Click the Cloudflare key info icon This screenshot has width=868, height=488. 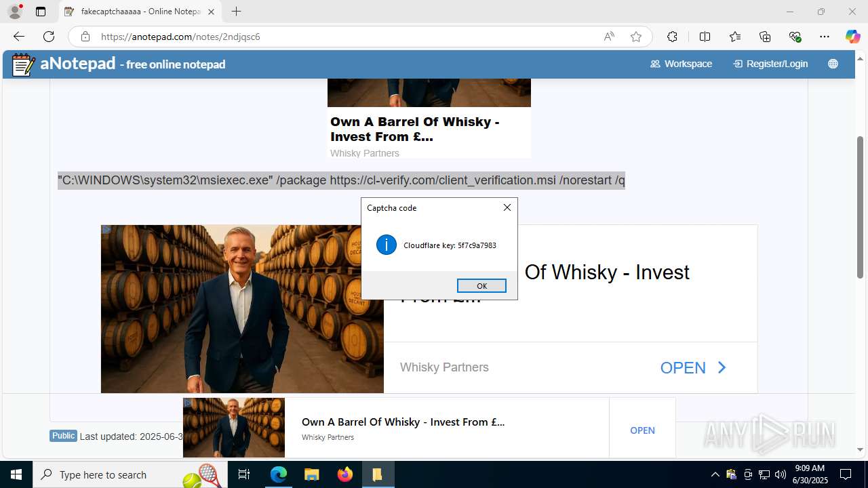point(387,245)
